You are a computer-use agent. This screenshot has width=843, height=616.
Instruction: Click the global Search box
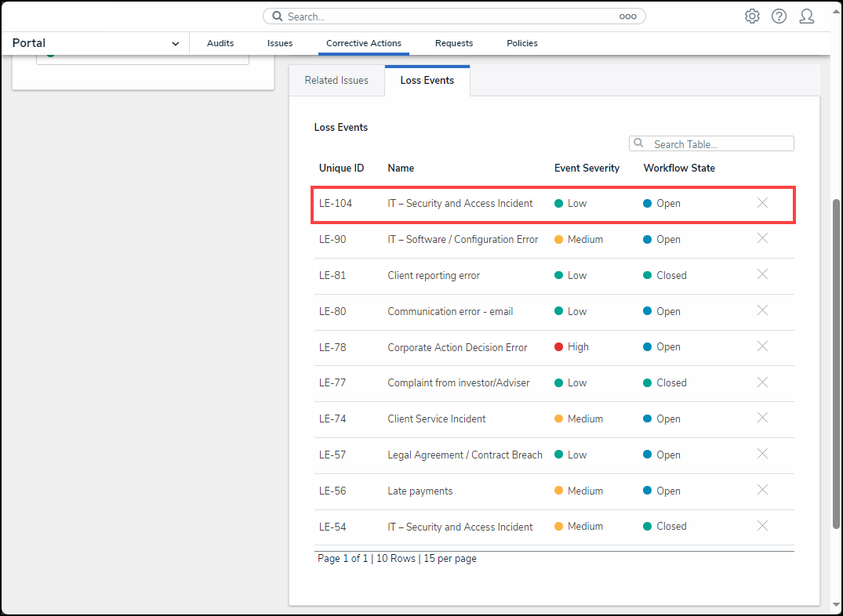pos(453,16)
